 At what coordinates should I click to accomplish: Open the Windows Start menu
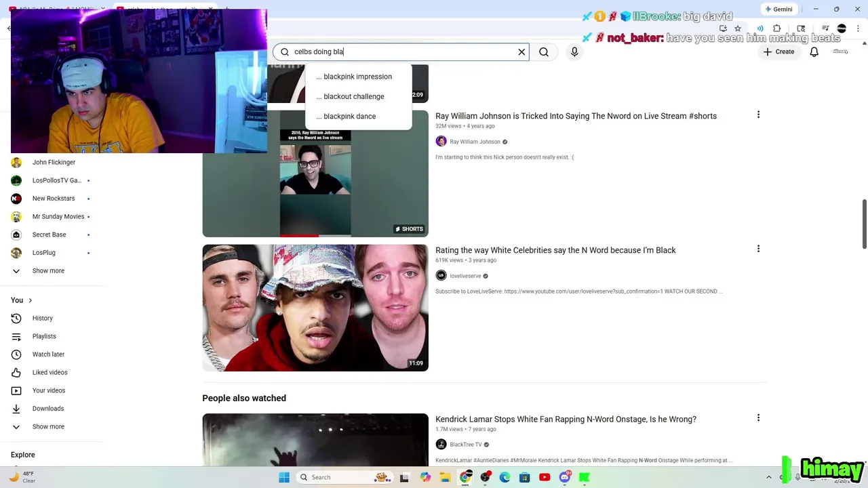pos(284,477)
